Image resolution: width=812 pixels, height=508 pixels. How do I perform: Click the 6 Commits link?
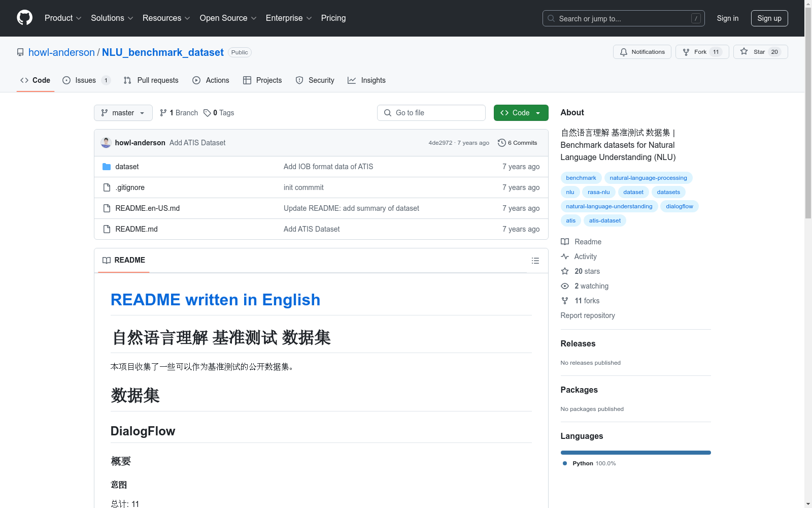tap(518, 143)
